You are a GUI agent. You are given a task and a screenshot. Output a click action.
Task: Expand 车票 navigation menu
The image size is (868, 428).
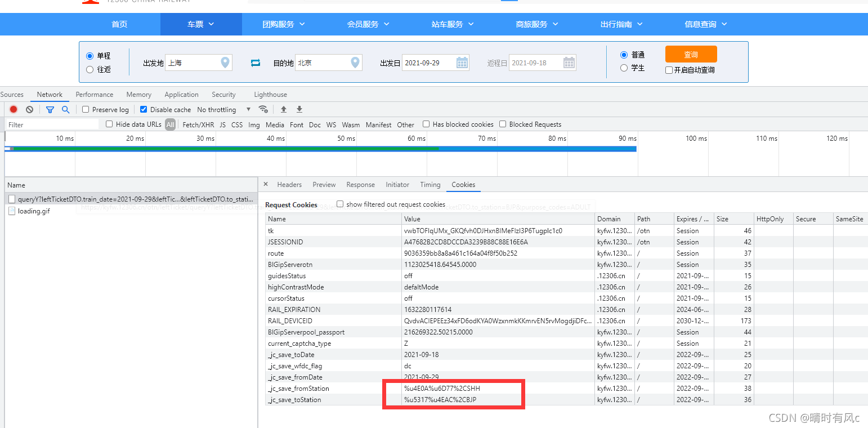coord(201,24)
